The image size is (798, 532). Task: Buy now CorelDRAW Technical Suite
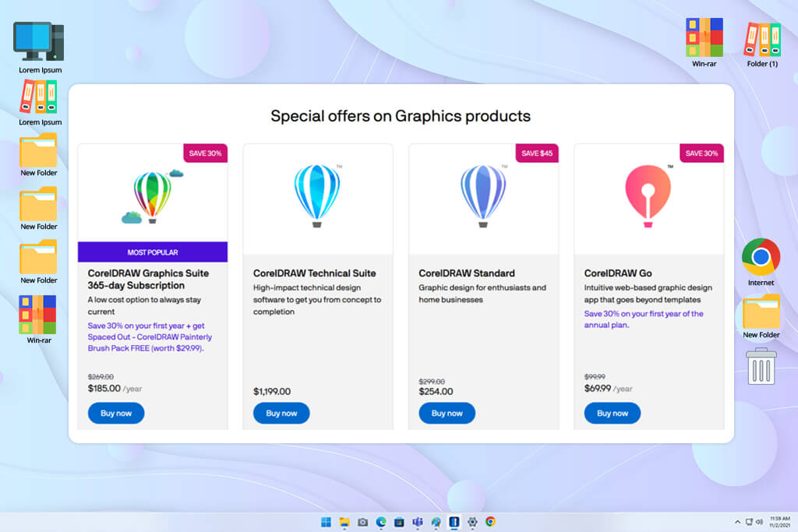point(281,413)
